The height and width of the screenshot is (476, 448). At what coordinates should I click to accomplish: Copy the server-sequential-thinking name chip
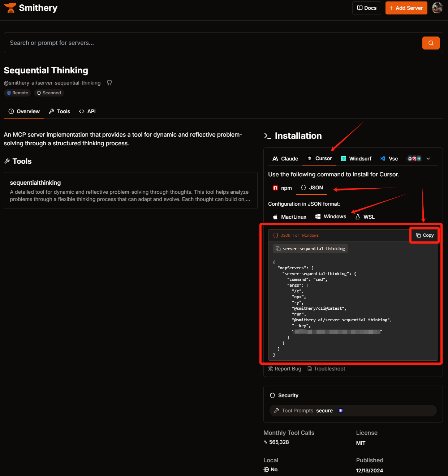(310, 249)
